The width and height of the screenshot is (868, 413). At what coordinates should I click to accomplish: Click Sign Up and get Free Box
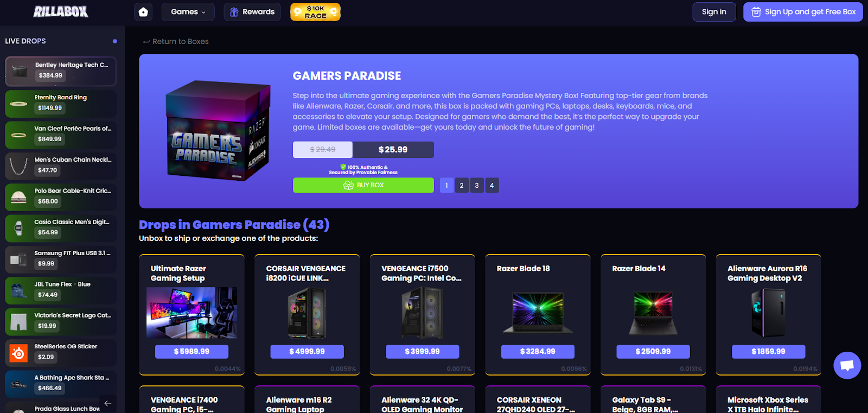tap(803, 12)
